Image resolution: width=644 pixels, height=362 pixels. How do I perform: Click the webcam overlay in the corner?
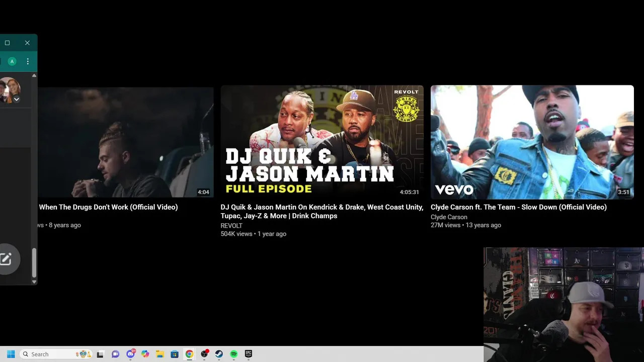(x=563, y=304)
